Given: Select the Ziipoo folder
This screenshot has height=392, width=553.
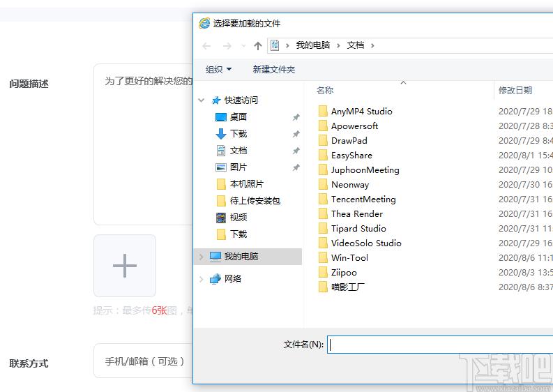Looking at the screenshot, I should [x=344, y=273].
